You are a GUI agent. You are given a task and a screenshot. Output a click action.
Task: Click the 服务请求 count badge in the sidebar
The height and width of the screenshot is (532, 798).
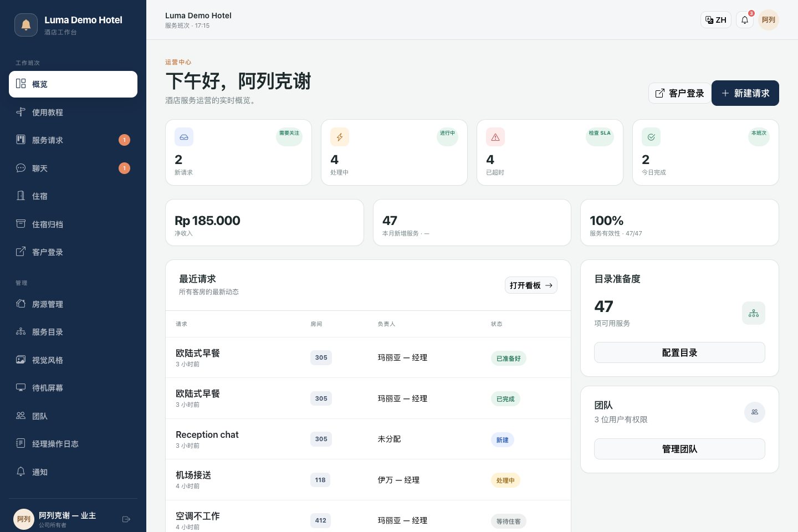[125, 140]
